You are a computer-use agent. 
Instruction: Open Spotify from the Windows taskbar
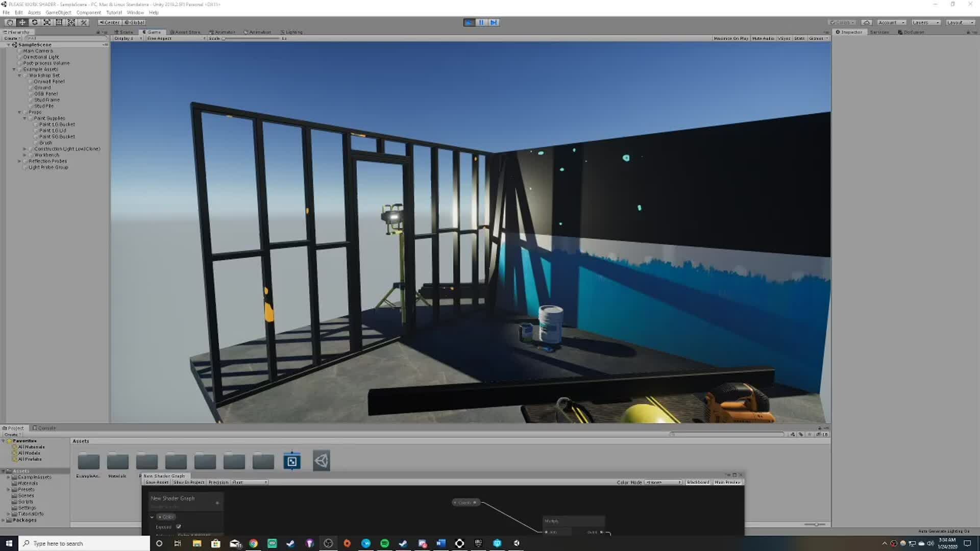point(384,543)
